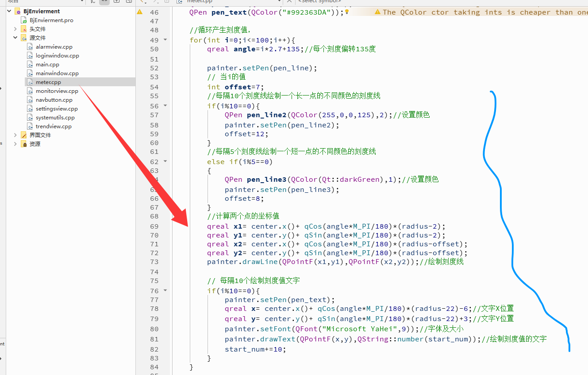Expand the 界面文件 folder

tap(15, 135)
